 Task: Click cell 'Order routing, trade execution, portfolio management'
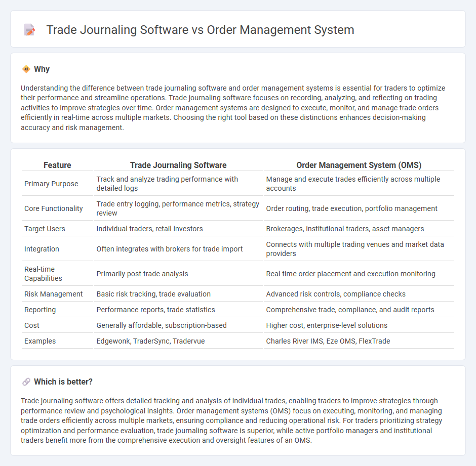tap(359, 208)
